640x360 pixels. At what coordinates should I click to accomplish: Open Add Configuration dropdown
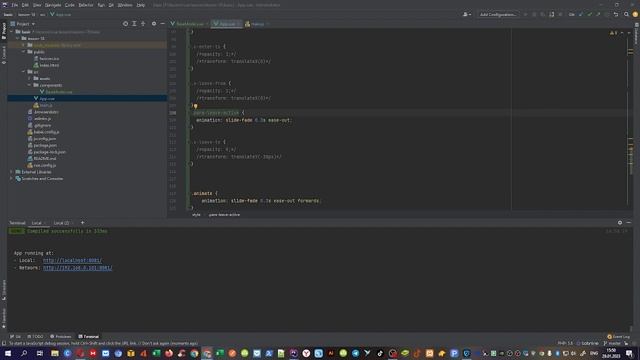(498, 14)
